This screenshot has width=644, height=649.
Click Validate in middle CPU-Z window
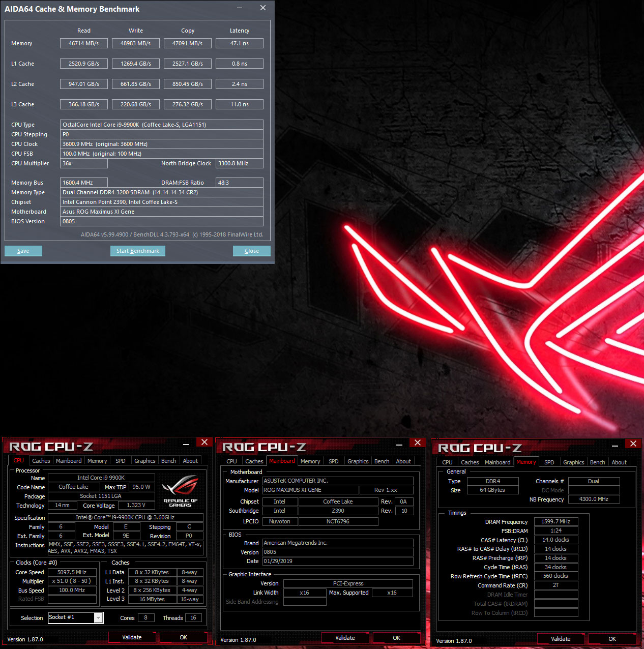point(345,638)
